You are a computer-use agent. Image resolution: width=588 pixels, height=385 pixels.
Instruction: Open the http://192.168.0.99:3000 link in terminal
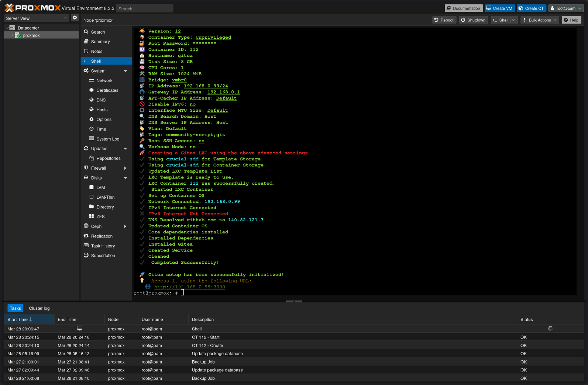tap(189, 287)
